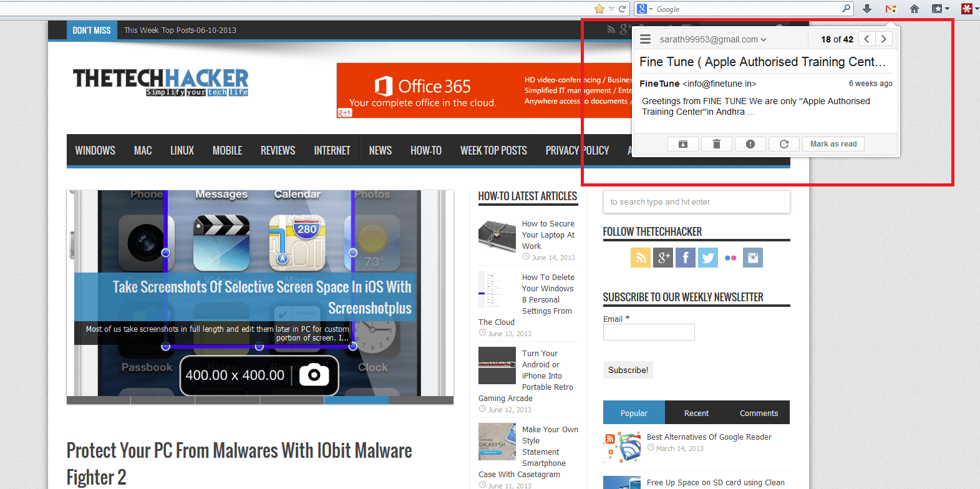Viewport: 980px width, 489px height.
Task: Open How to Secure Your Laptop At Work
Action: (x=548, y=235)
